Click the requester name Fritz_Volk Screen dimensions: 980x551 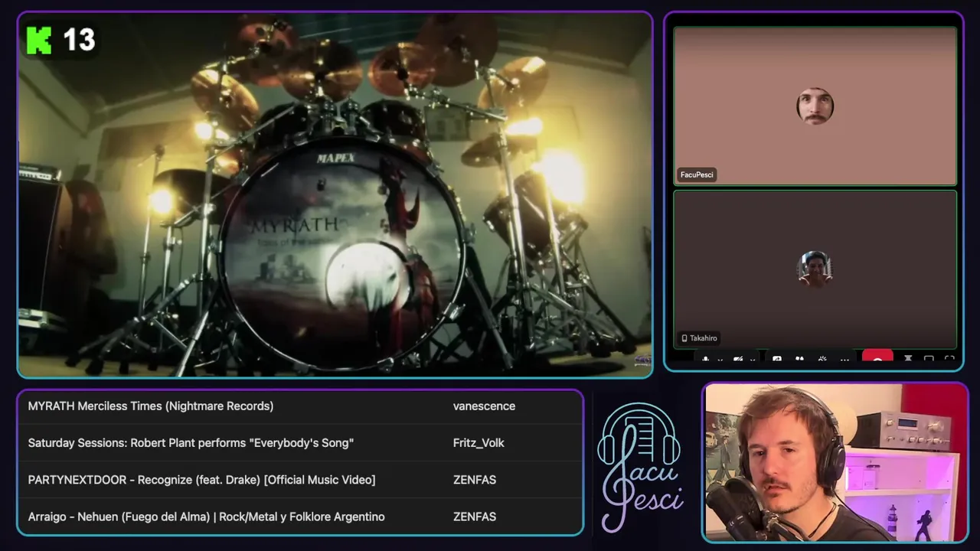479,443
